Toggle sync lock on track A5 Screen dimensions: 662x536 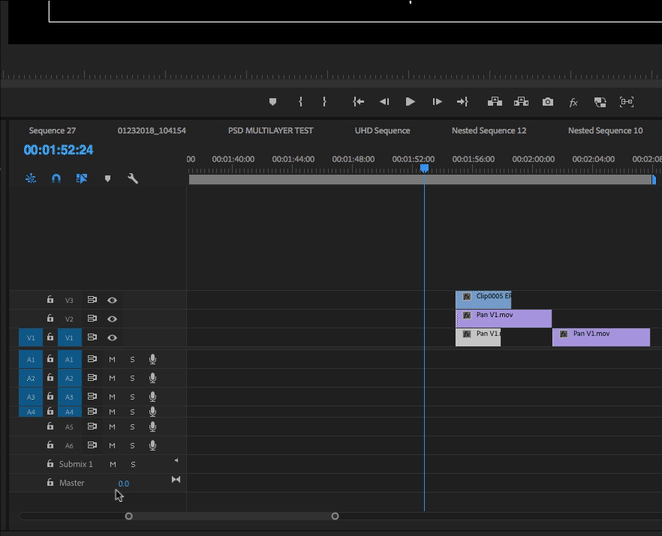coord(92,427)
